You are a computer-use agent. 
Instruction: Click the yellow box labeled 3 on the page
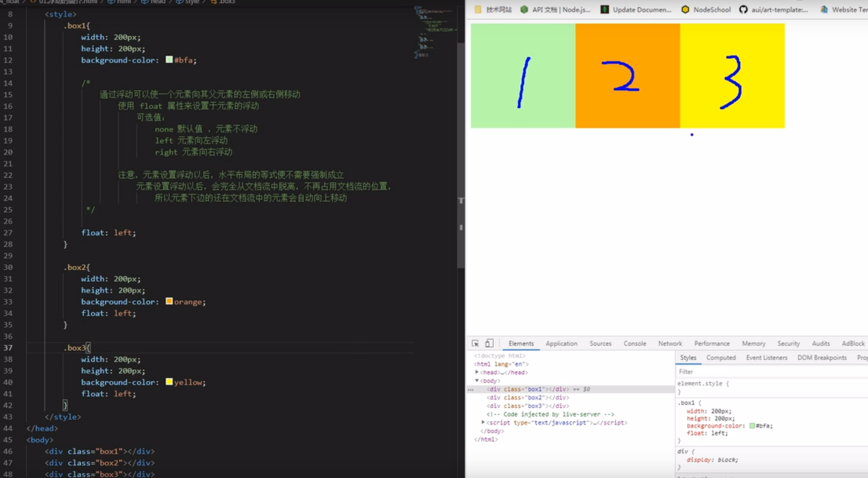pyautogui.click(x=732, y=76)
